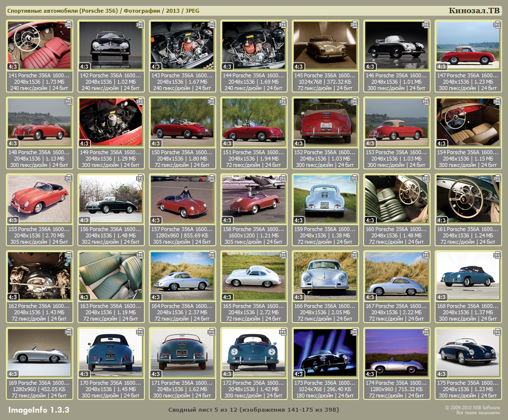Click the ImageInfo 1.3.3 label
This screenshot has height=420, width=508.
(x=39, y=410)
